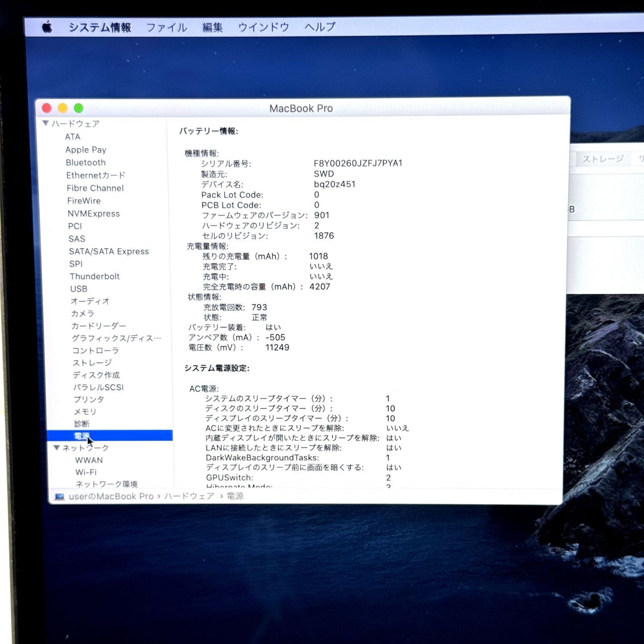
Task: Select オーディオ in the sidebar
Action: point(90,301)
